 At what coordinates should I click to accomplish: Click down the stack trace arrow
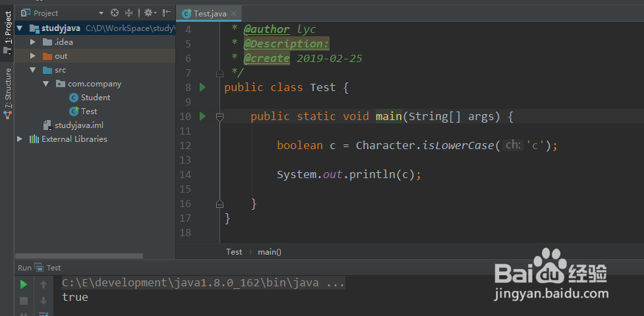click(43, 301)
